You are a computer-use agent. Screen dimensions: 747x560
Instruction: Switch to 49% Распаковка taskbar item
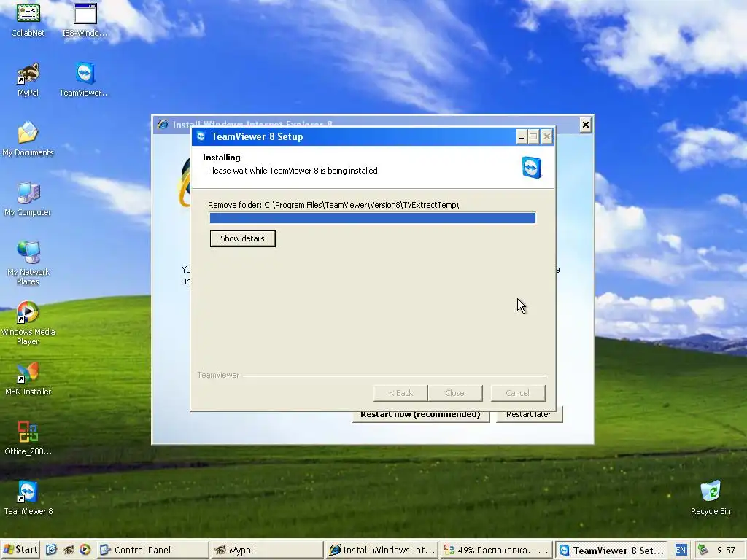496,550
